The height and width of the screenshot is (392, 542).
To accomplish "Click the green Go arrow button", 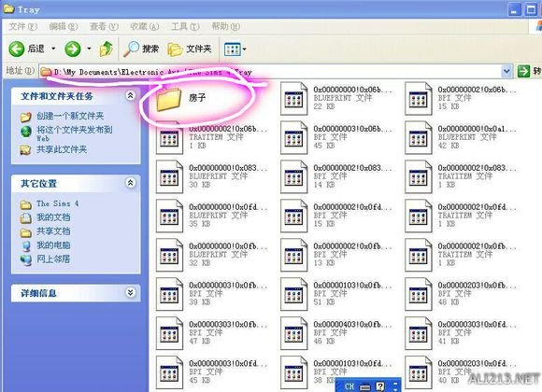I will click(x=523, y=72).
